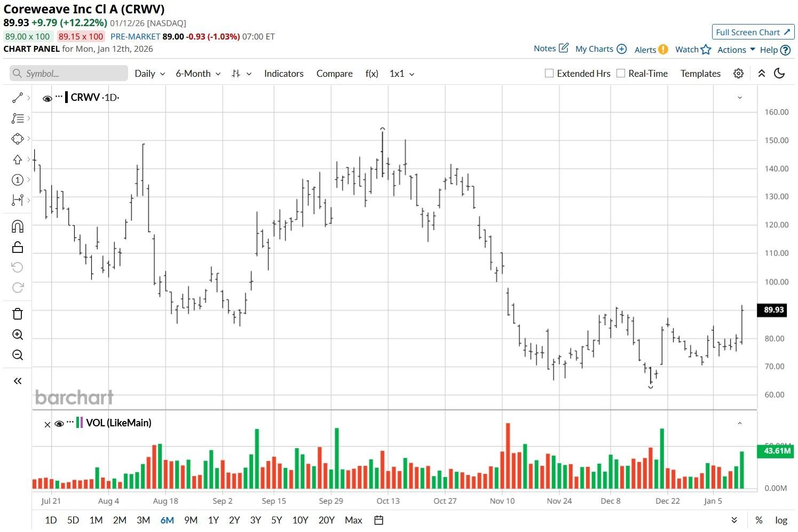Select the 5D range button

[73, 520]
